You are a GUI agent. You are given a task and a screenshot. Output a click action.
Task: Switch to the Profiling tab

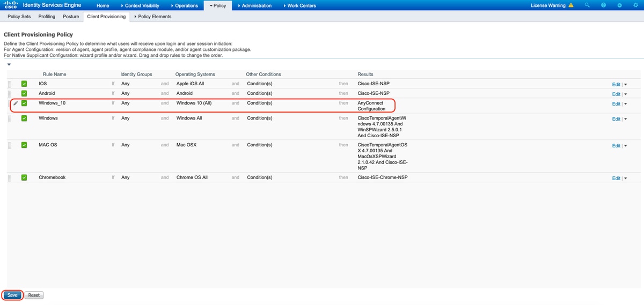tap(47, 17)
